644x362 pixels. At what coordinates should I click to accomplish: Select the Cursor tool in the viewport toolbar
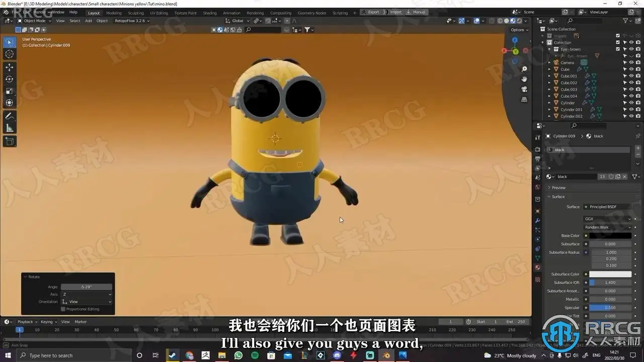click(x=10, y=54)
